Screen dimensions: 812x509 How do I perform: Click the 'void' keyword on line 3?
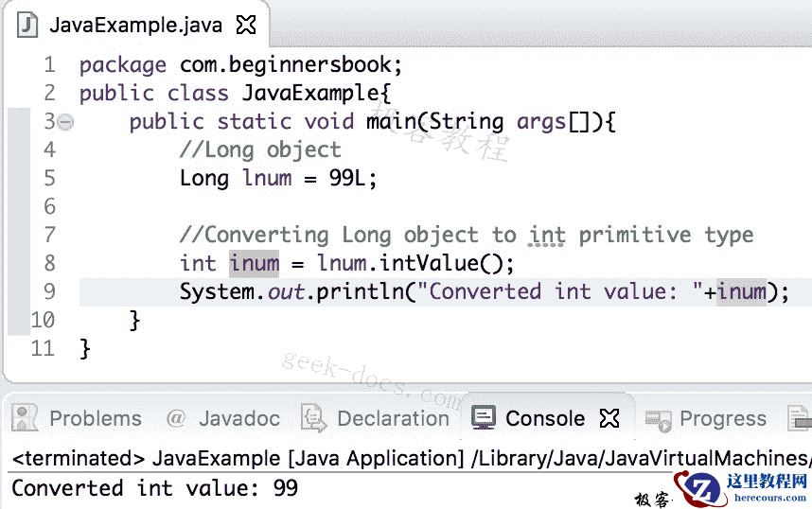328,122
